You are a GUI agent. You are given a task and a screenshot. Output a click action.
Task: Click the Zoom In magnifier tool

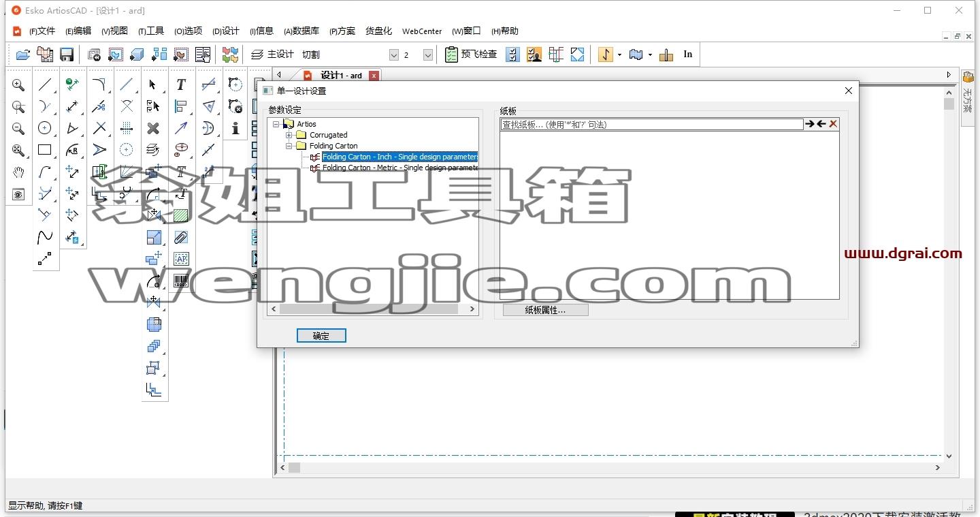[x=18, y=85]
